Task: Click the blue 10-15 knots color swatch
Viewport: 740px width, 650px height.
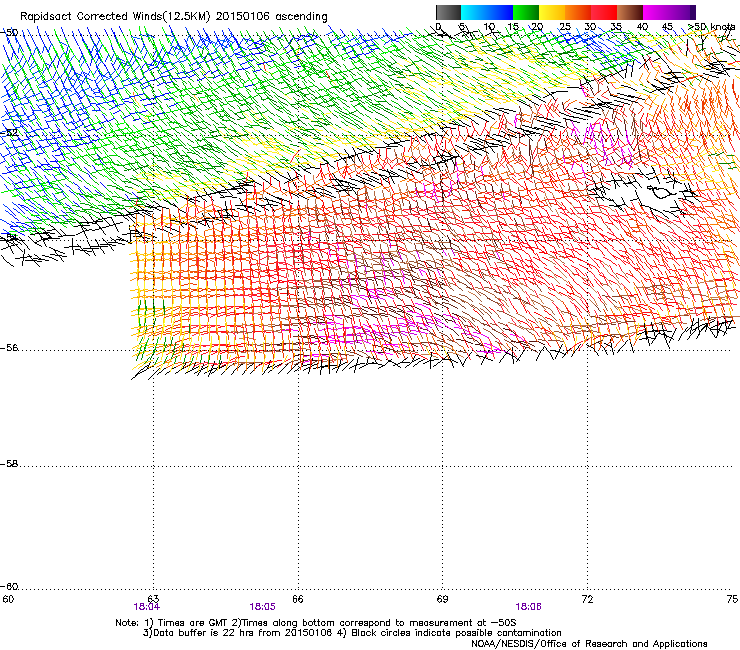Action: (500, 12)
